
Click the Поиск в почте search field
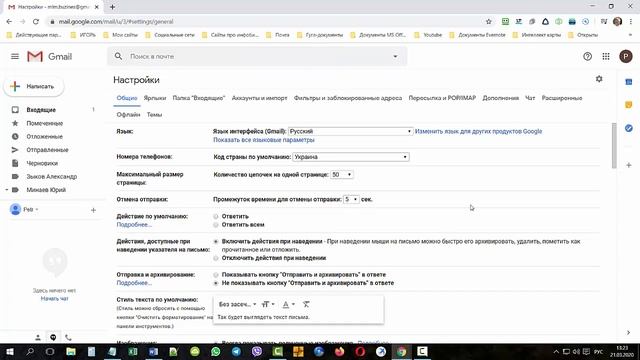point(257,56)
